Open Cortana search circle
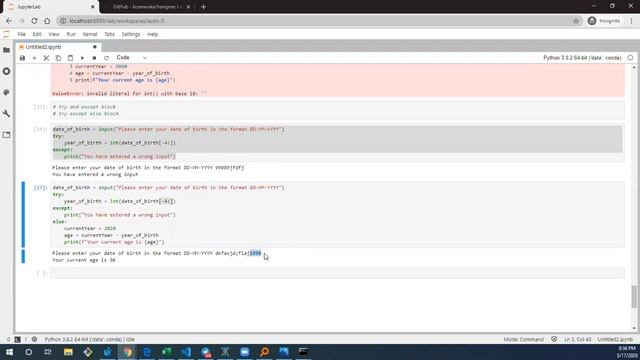640x360 pixels. tap(29, 352)
